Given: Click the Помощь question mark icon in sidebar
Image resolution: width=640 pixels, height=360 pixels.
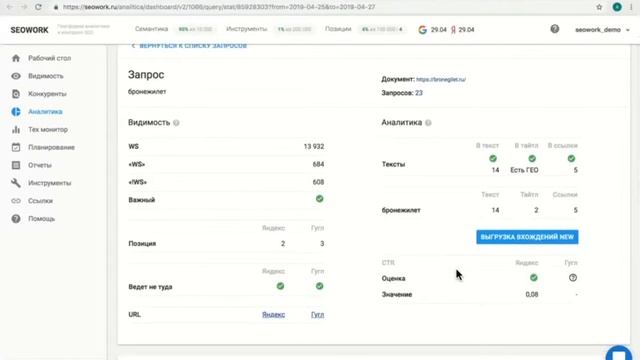Looking at the screenshot, I should pos(16,219).
